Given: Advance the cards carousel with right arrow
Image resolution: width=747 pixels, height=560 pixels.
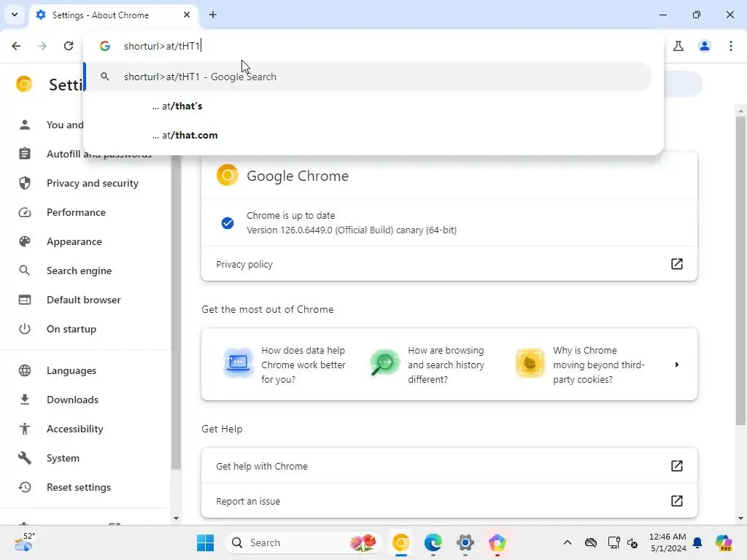Looking at the screenshot, I should pos(677,365).
